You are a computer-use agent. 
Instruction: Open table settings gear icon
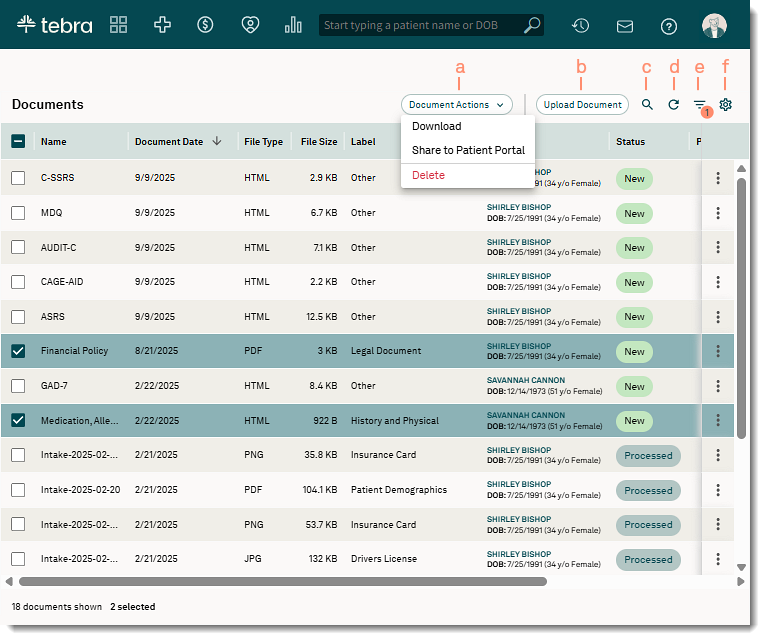(726, 104)
